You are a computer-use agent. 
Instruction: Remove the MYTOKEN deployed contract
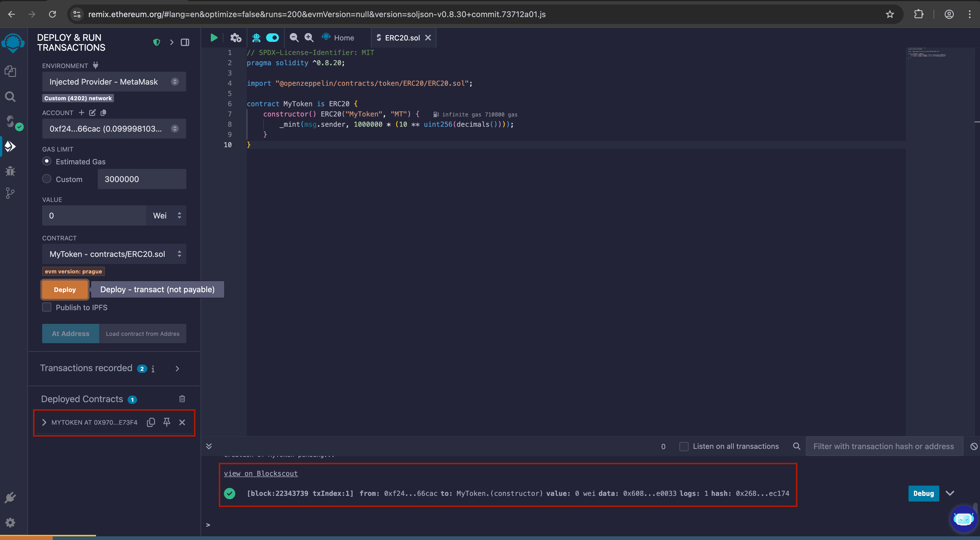coord(182,422)
